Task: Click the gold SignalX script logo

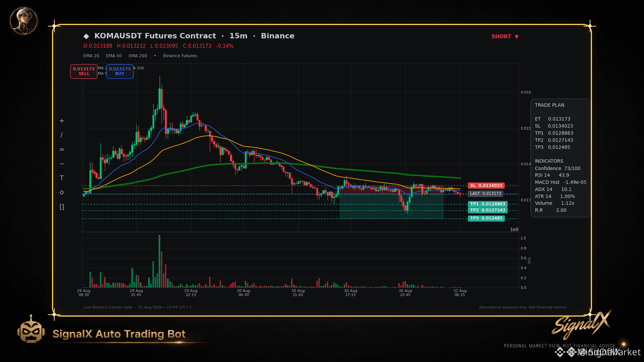Action: tap(581, 325)
